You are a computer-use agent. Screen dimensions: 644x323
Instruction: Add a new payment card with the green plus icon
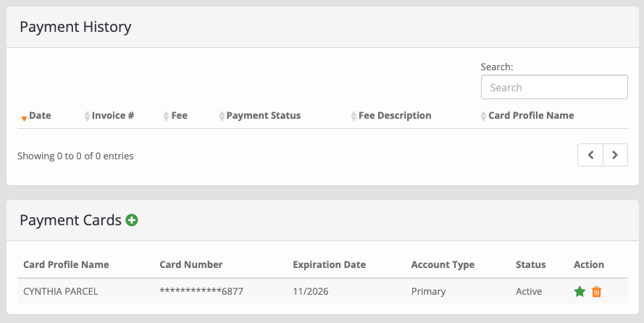[x=131, y=220]
